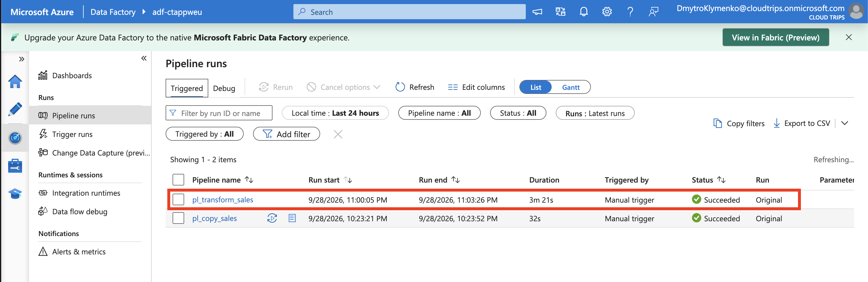Screen dimensions: 868x282
Task: Click the 3m 21s duration cell
Action: tap(541, 200)
